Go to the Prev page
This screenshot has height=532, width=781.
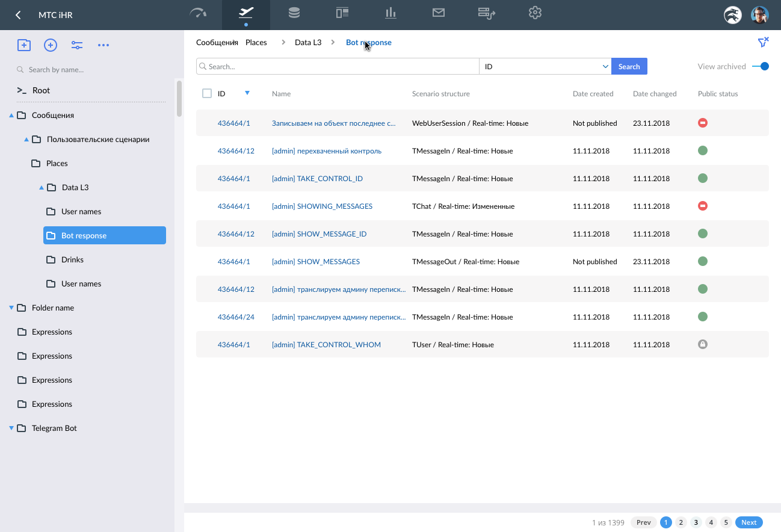[x=644, y=522]
